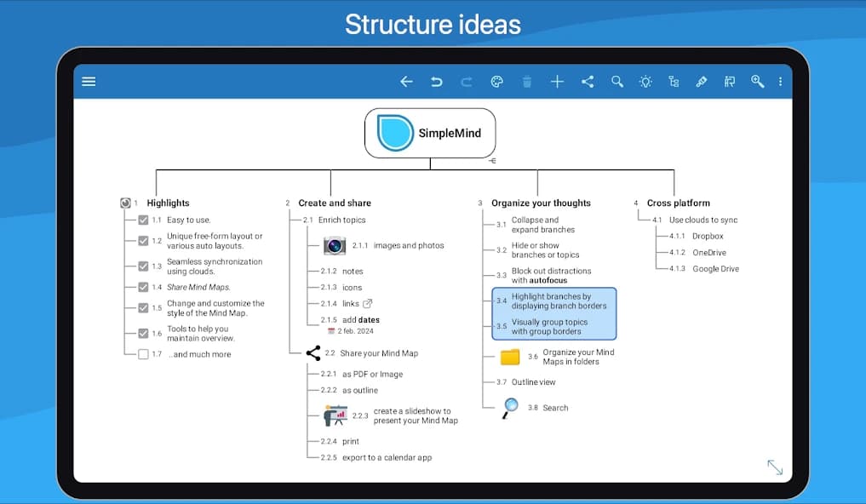Open the style palette from the toolbar
Screen dimensions: 866x504
pyautogui.click(x=496, y=81)
